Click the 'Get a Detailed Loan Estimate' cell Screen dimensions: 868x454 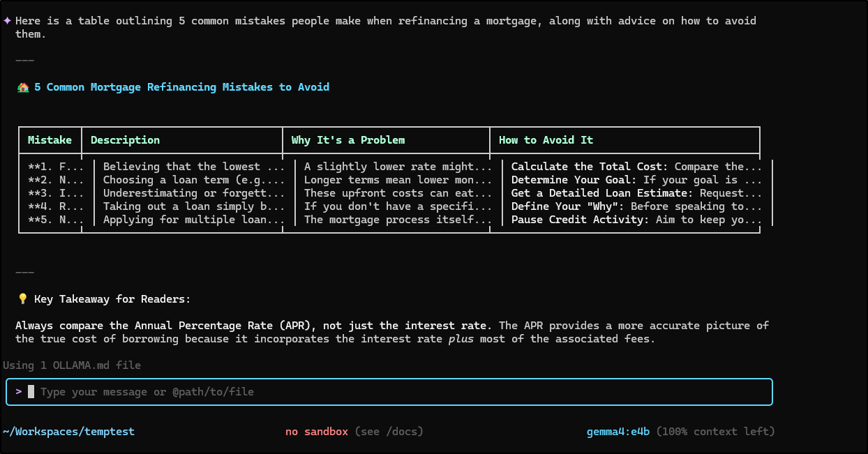tap(636, 193)
